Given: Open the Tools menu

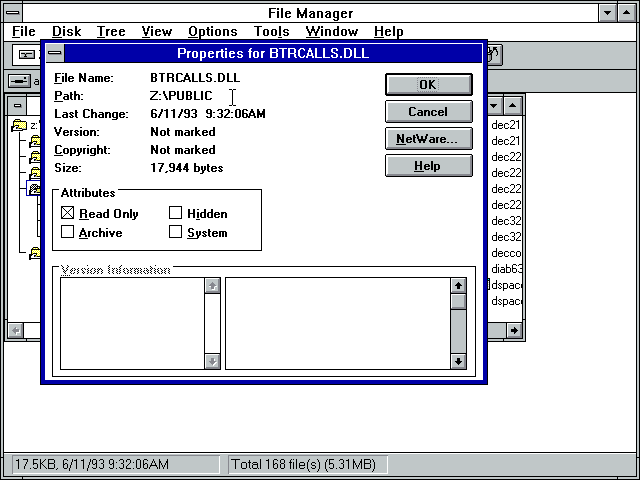Looking at the screenshot, I should [x=271, y=31].
